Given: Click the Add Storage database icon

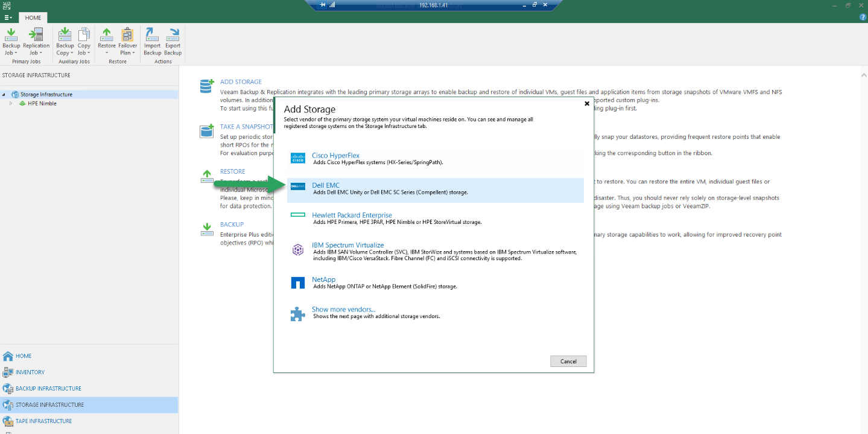Looking at the screenshot, I should pos(207,86).
